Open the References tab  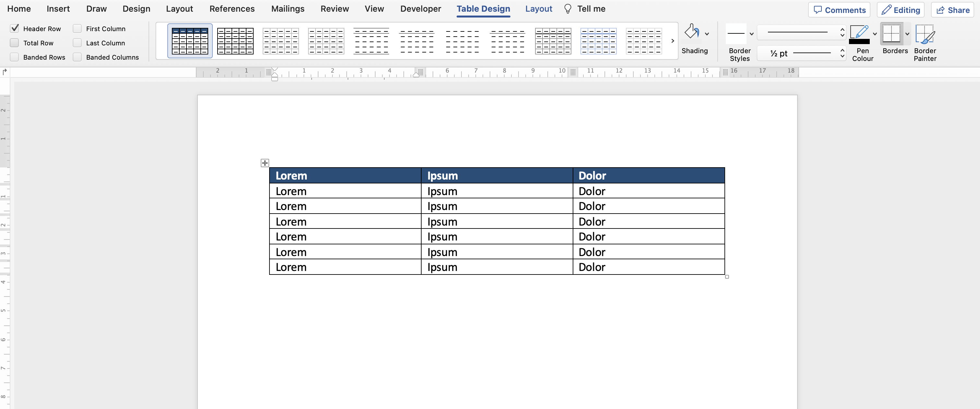(x=232, y=9)
